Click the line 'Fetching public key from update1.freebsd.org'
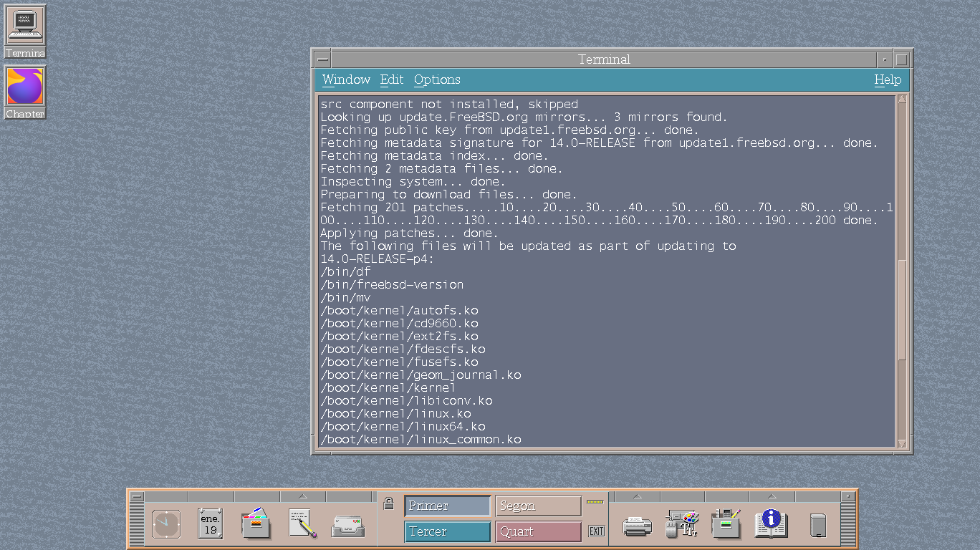 click(509, 130)
